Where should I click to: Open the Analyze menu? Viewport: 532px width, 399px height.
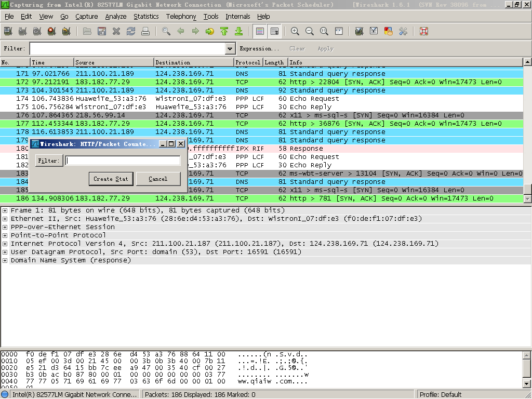click(116, 16)
